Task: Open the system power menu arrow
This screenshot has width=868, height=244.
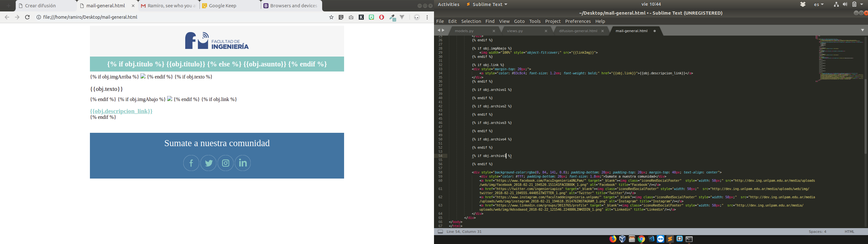Action: coord(862,4)
